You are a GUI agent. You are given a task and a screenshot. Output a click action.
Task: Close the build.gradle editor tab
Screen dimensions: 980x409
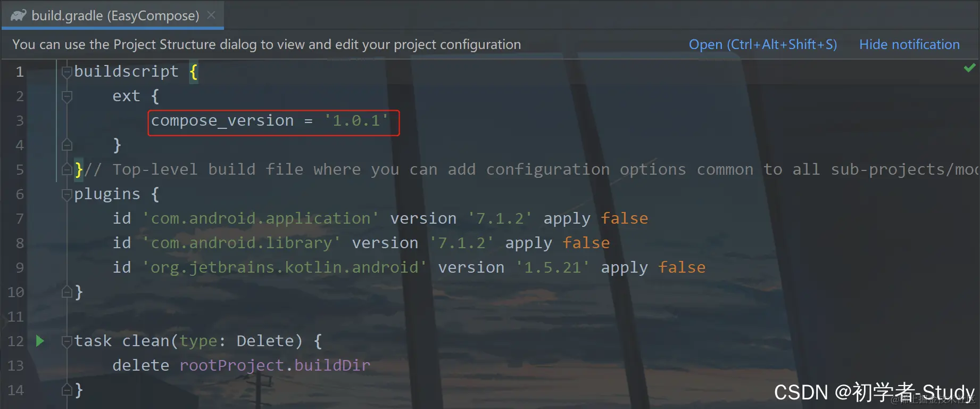(211, 15)
